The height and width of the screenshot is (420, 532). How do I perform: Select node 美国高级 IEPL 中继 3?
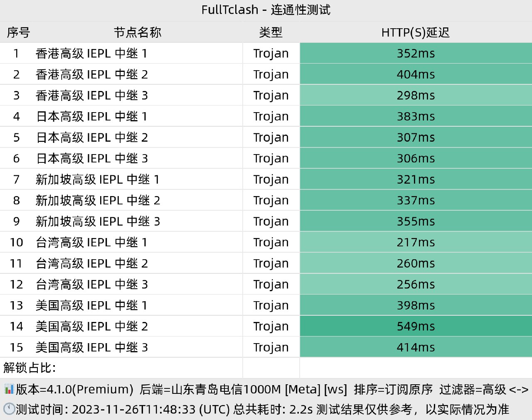click(x=92, y=347)
